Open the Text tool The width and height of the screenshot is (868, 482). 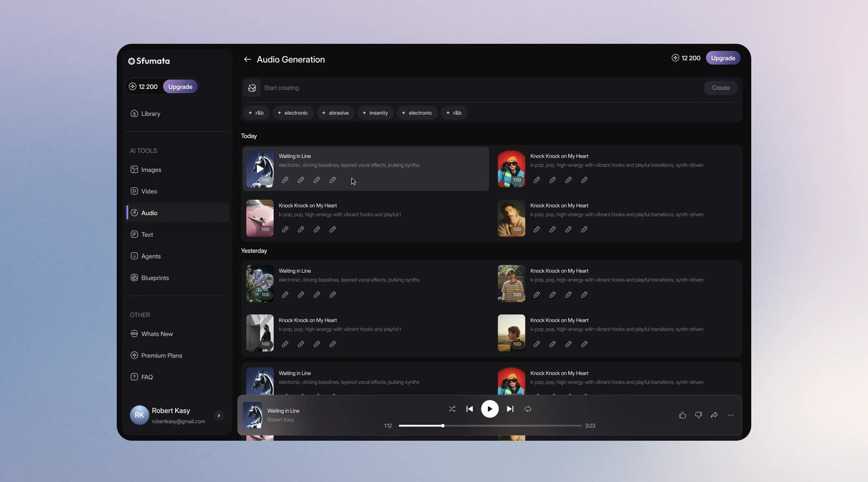(x=177, y=234)
